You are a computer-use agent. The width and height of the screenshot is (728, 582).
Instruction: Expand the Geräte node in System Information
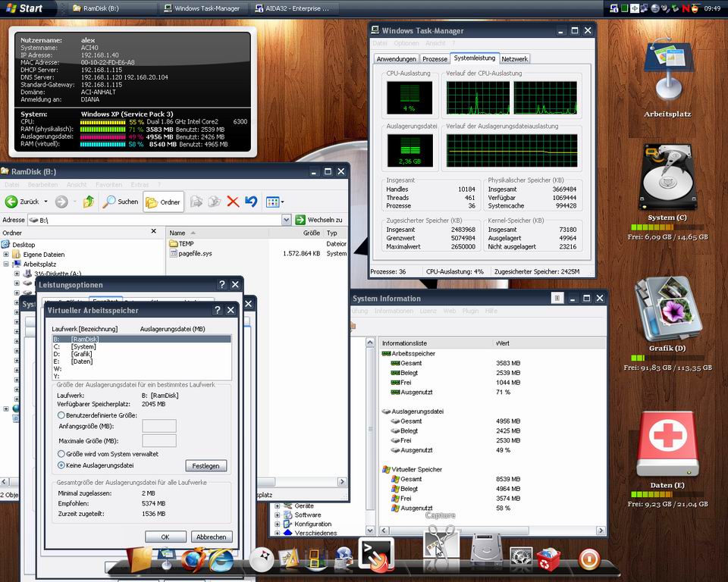(x=278, y=506)
